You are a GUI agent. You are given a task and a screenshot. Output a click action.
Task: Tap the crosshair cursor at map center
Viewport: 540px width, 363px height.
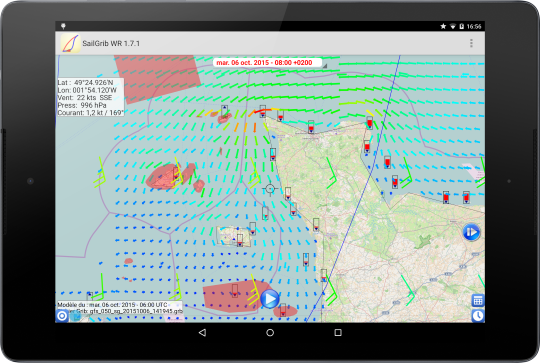[270, 189]
